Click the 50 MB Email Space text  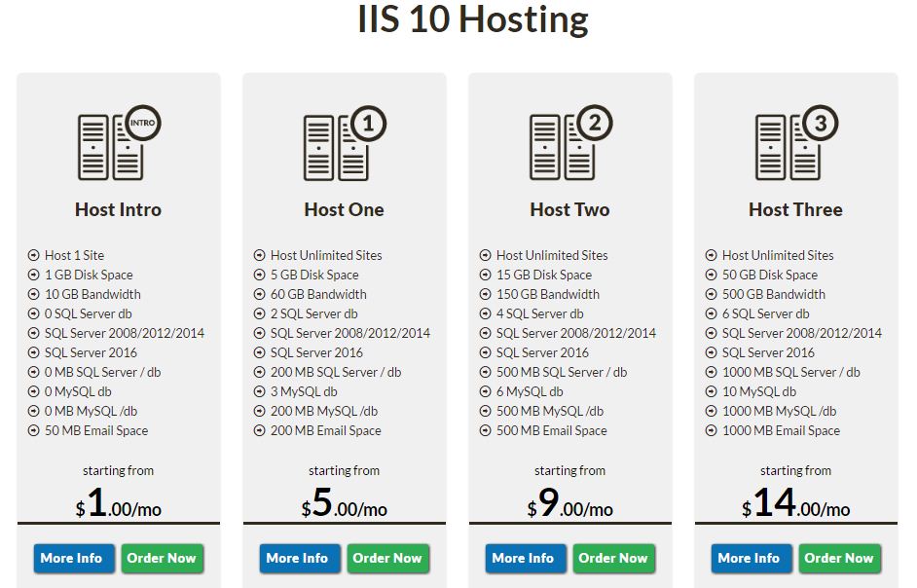[x=96, y=430]
